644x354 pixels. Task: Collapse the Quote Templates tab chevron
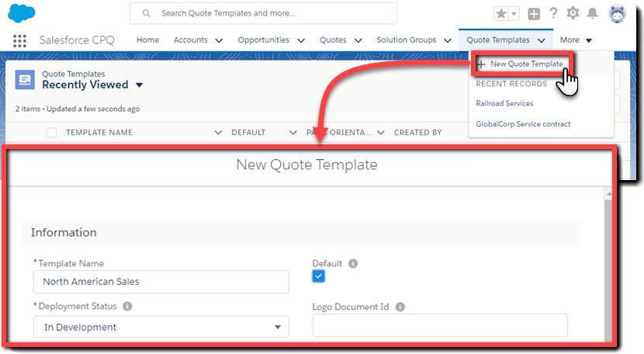click(x=542, y=40)
